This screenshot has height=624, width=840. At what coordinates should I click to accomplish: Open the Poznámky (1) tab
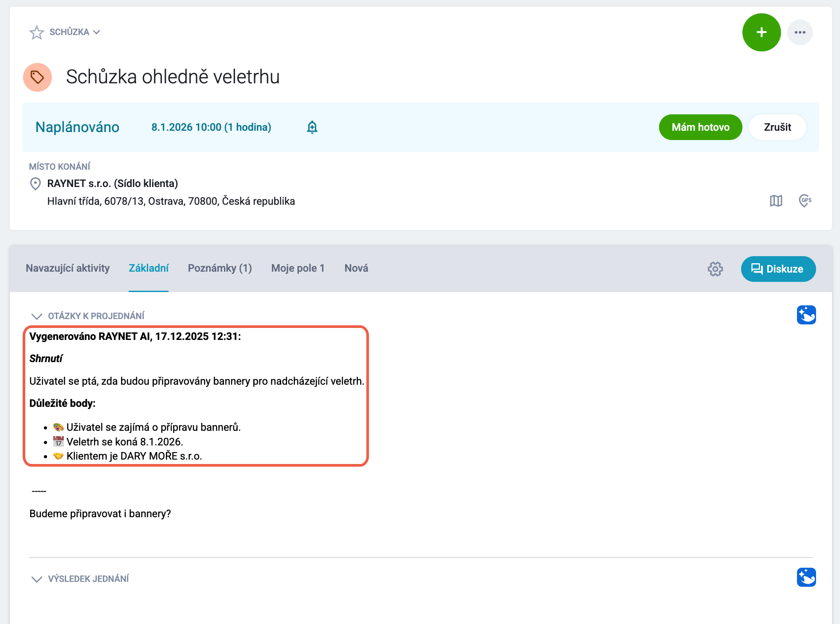pos(220,268)
